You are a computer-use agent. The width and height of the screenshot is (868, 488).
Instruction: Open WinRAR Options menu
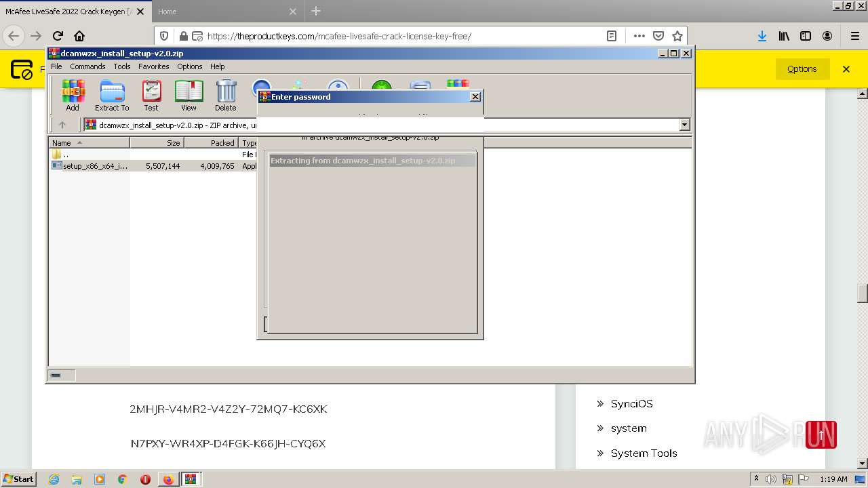click(190, 66)
